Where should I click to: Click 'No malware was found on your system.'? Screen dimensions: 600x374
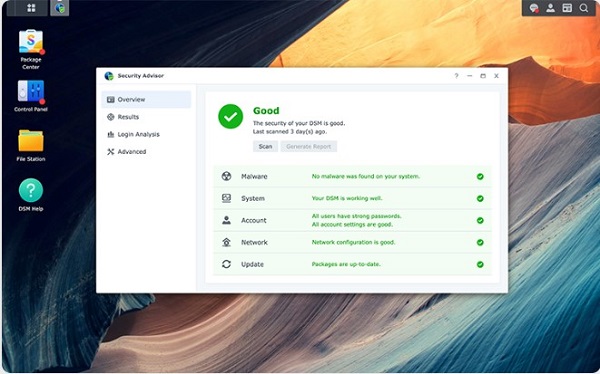coord(365,176)
